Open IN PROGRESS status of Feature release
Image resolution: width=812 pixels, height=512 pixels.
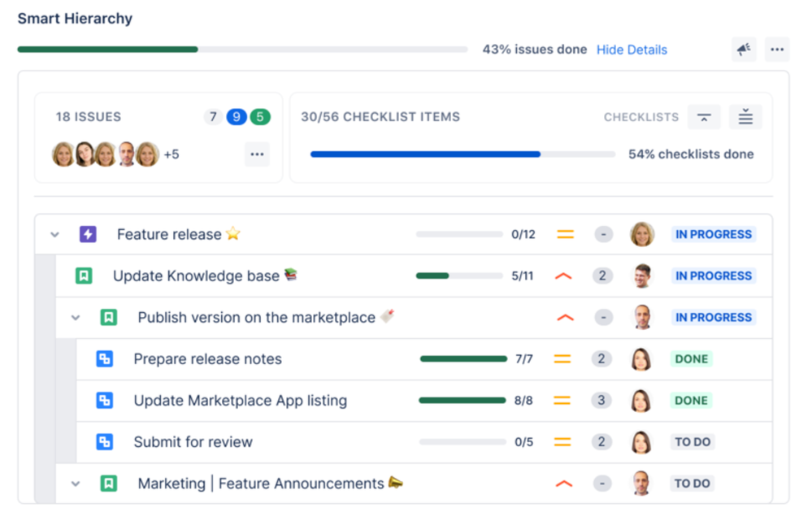coord(713,234)
